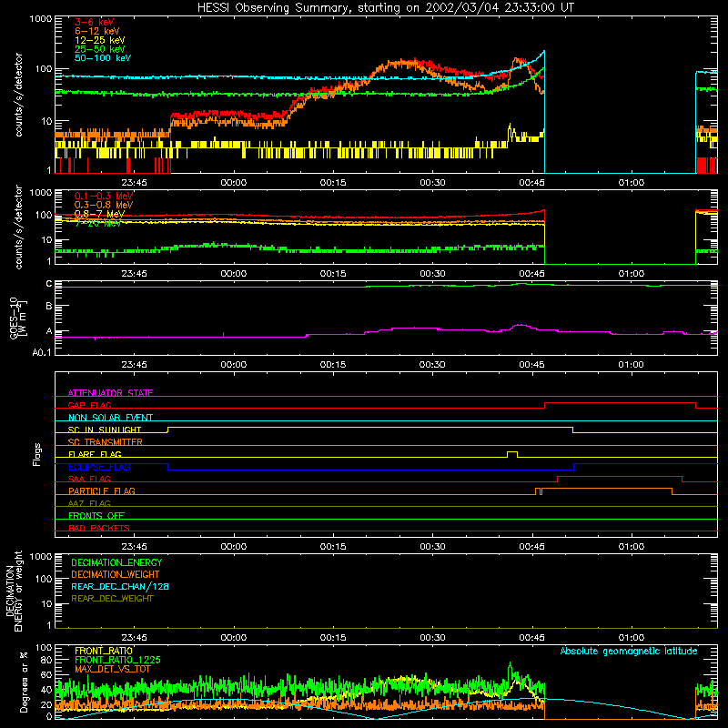The width and height of the screenshot is (728, 728).
Task: Click the DECIMATION_WEIGHT legend entry
Action: [x=116, y=574]
